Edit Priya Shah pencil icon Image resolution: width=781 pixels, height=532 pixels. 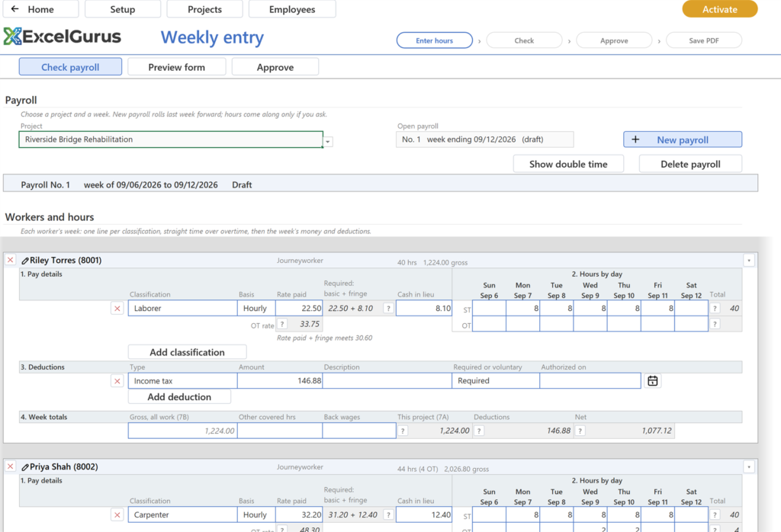click(x=25, y=466)
